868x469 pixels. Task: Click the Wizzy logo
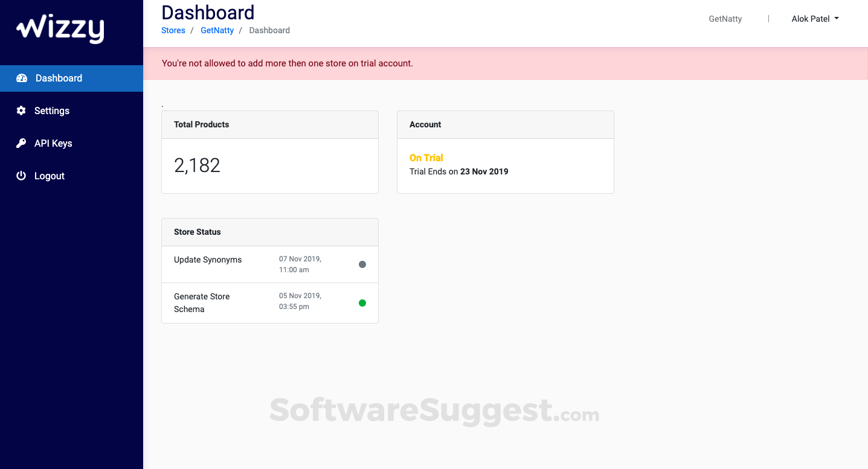pyautogui.click(x=60, y=29)
